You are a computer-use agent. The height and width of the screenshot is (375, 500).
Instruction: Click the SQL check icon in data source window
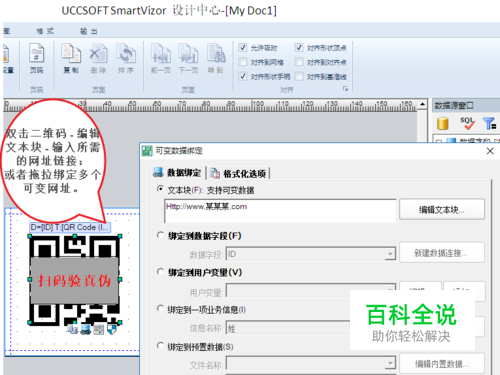pos(467,123)
